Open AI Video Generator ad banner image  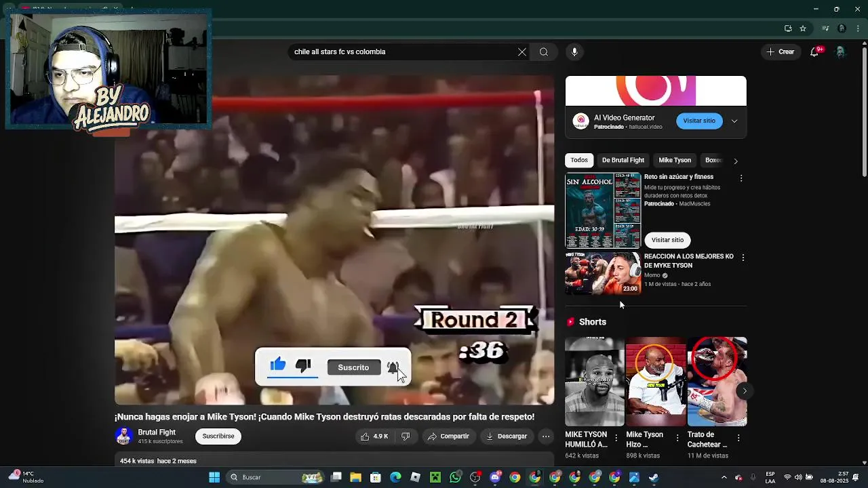pyautogui.click(x=656, y=91)
